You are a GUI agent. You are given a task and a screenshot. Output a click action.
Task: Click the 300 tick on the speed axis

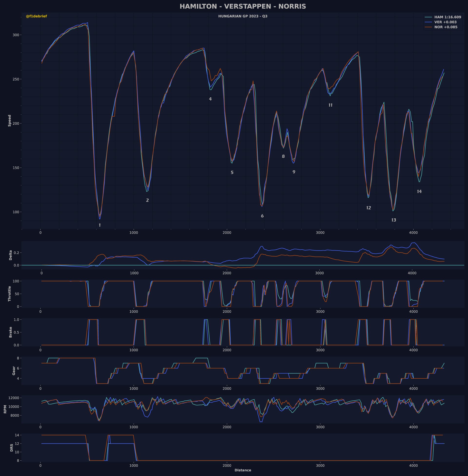(x=16, y=35)
